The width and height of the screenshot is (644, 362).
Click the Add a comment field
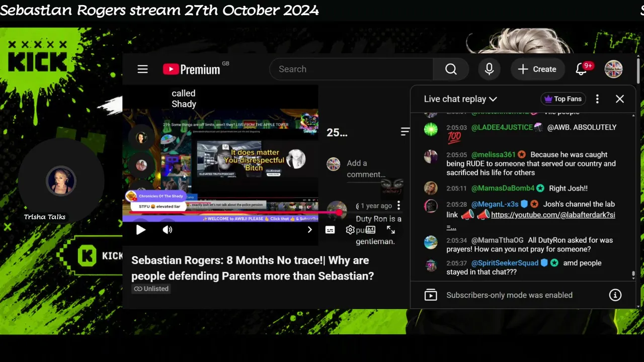(366, 168)
